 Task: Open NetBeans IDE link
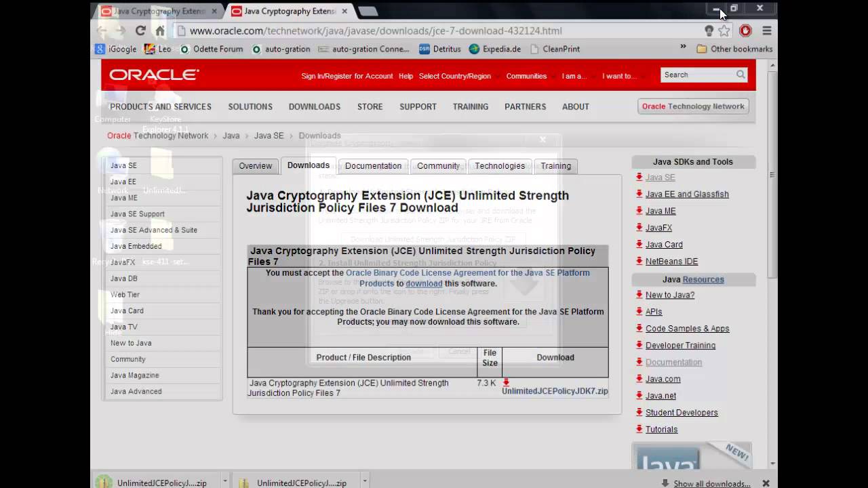coord(671,261)
